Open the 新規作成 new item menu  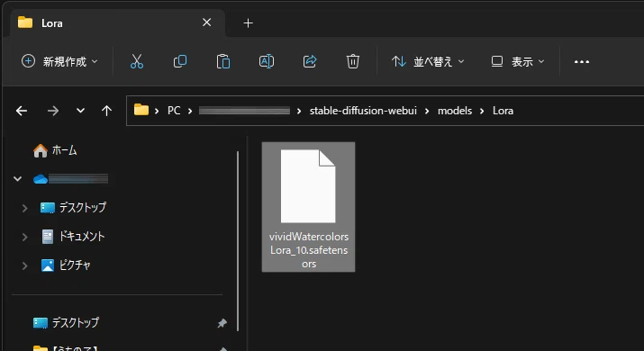coord(60,61)
